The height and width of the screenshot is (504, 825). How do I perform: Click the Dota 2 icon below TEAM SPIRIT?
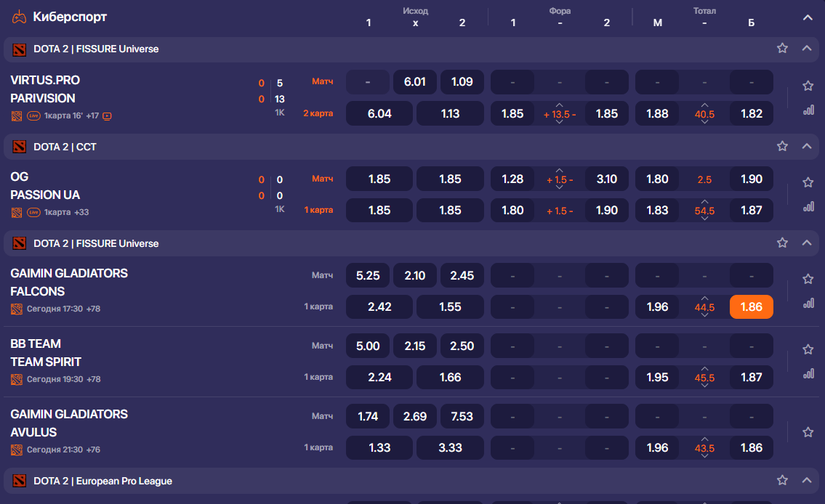tap(17, 379)
